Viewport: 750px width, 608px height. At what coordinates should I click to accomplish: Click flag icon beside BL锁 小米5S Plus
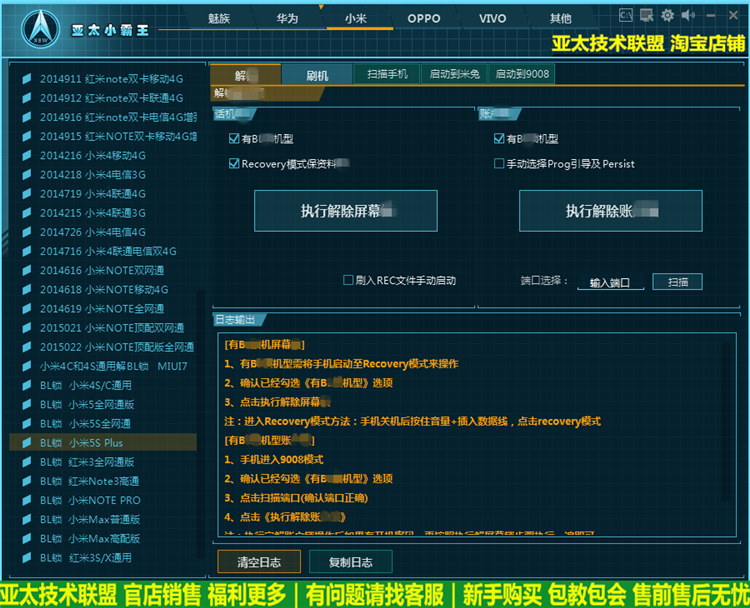(27, 442)
